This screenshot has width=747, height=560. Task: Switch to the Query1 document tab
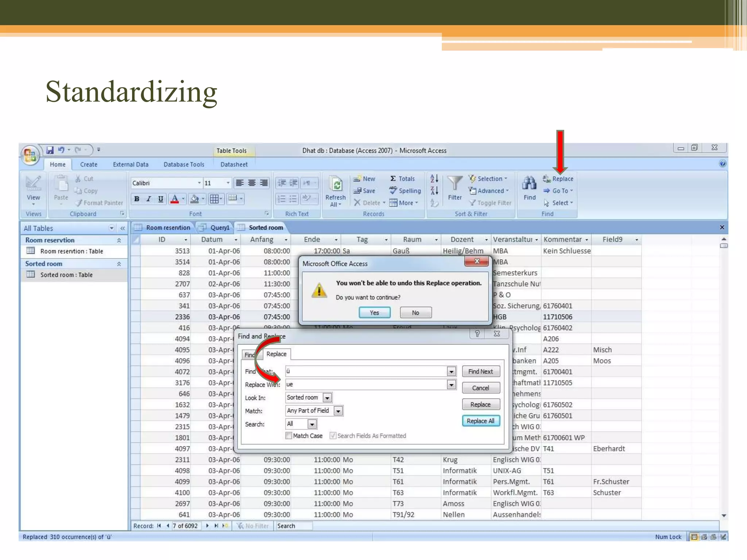215,227
